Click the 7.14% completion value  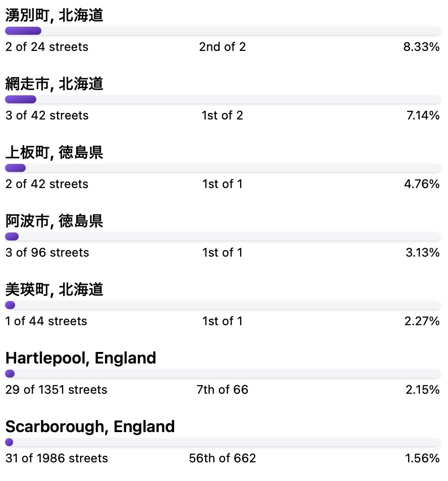pyautogui.click(x=423, y=115)
